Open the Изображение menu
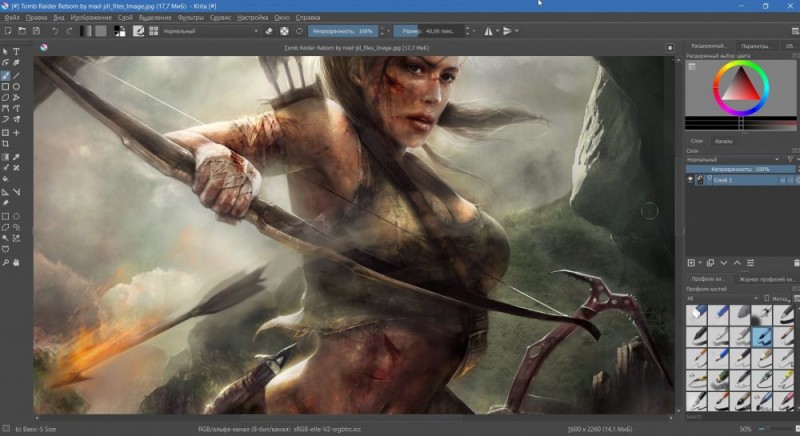This screenshot has width=800, height=436. pyautogui.click(x=91, y=17)
